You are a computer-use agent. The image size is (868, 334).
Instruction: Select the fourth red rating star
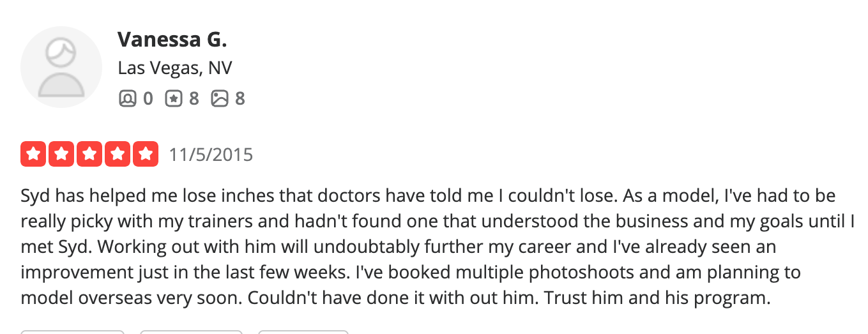[x=118, y=154]
